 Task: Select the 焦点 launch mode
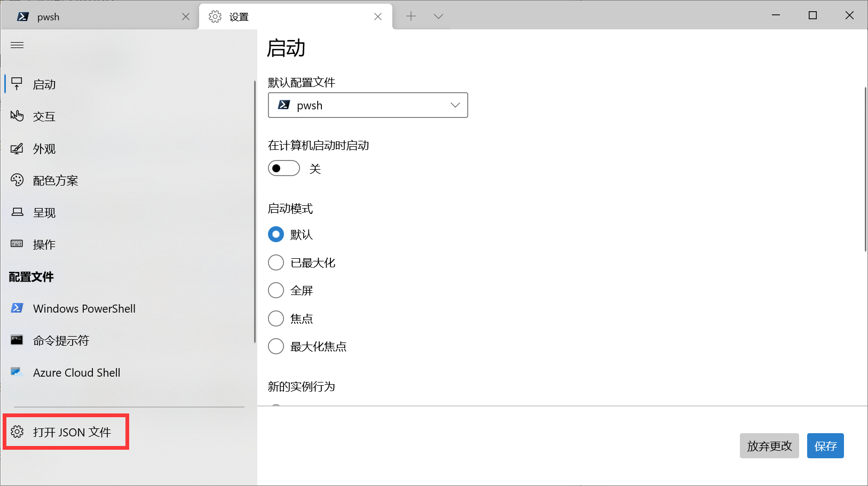point(276,318)
